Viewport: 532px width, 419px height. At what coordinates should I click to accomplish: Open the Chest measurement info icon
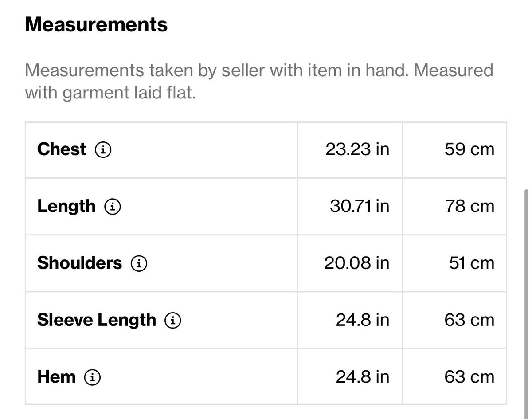tap(103, 150)
